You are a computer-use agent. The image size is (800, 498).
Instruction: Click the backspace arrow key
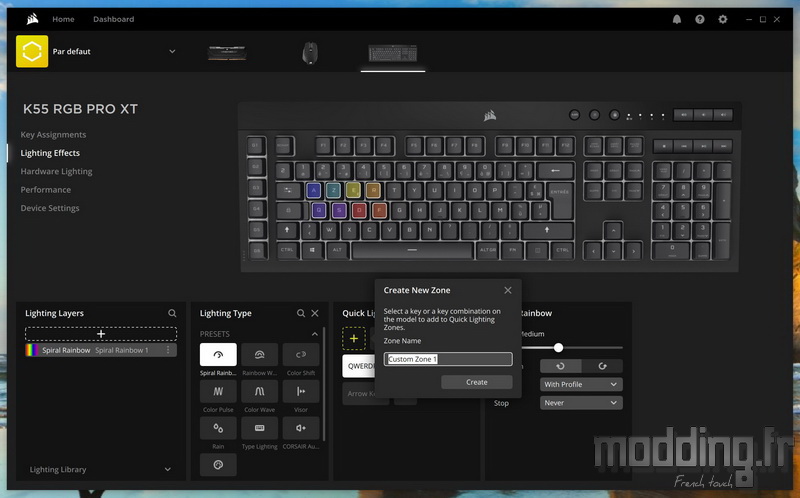coord(555,170)
